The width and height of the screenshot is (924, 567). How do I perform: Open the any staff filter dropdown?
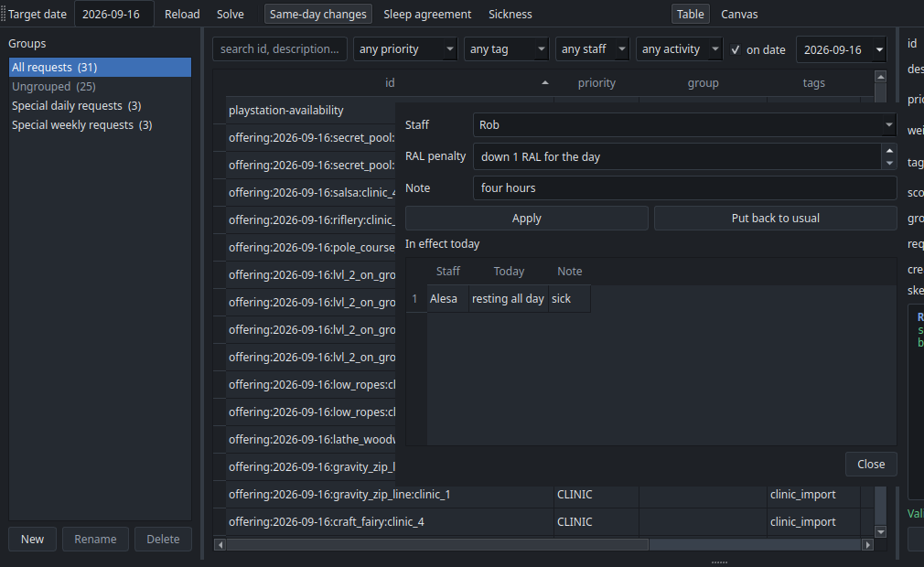coord(592,49)
